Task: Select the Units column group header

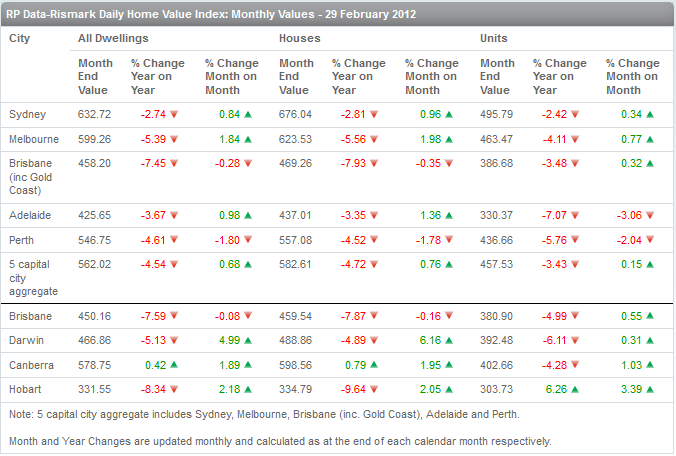Action: (x=494, y=38)
